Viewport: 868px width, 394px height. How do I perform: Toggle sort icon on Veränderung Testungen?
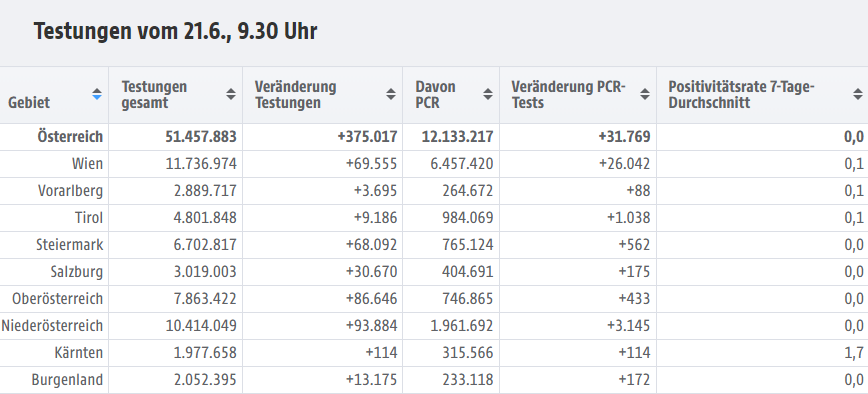391,95
